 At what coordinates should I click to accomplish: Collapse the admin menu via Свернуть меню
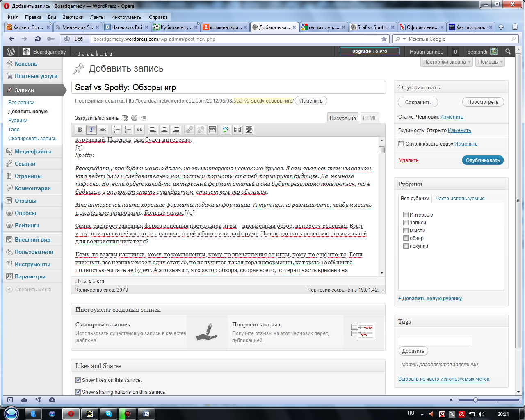click(x=29, y=290)
